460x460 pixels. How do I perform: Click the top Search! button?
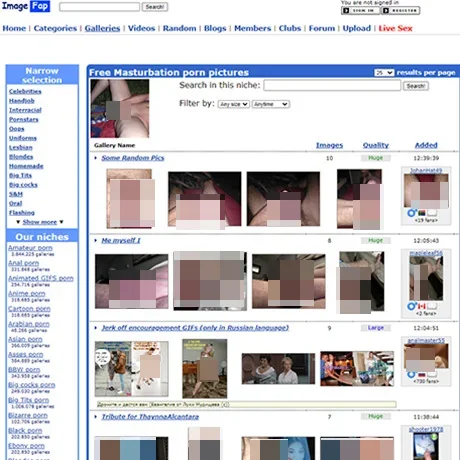click(155, 7)
